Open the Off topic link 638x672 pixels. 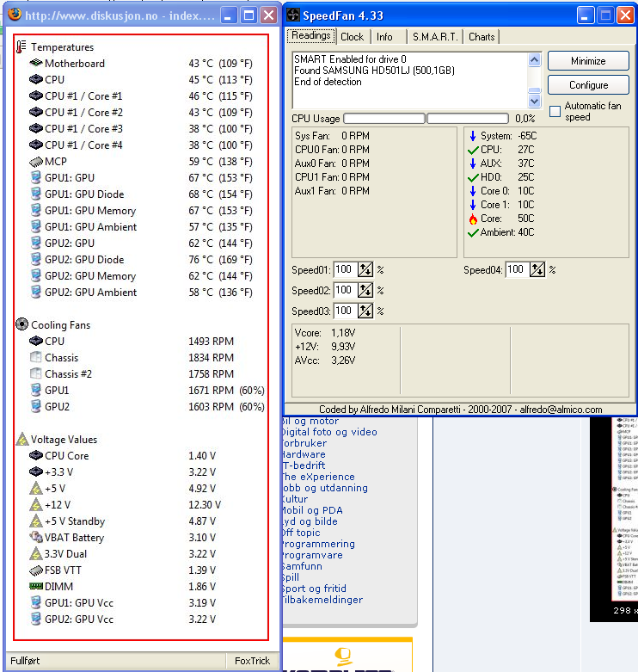(x=302, y=533)
